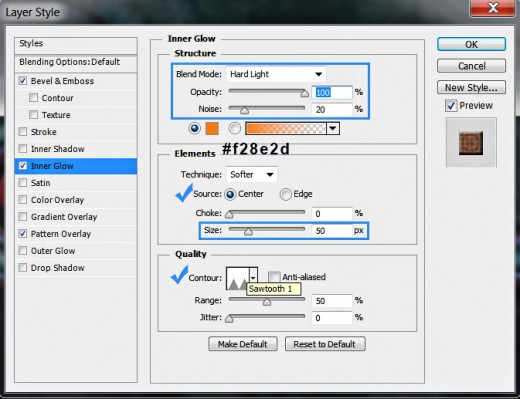Enable the Texture checkbox
This screenshot has height=399, width=520.
tap(33, 115)
